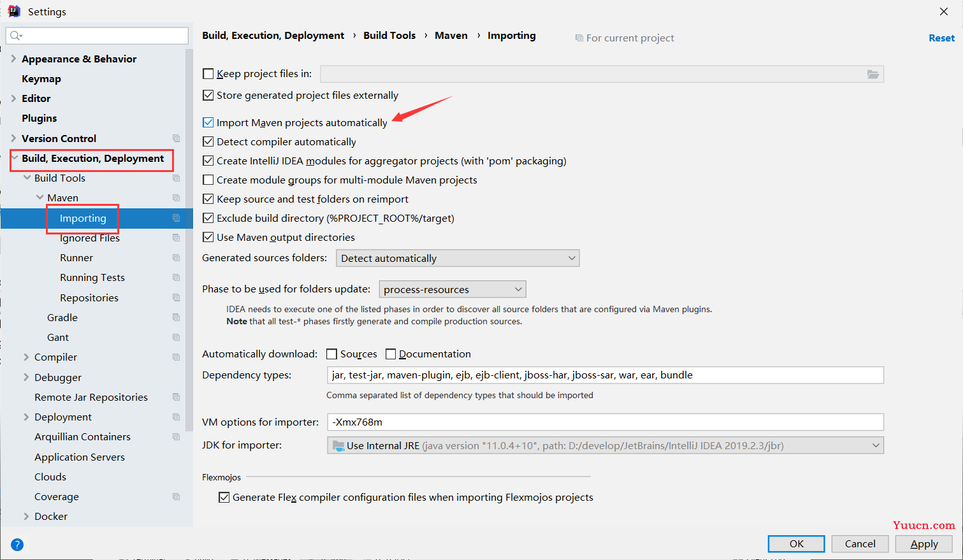Click the project-level icon beside Deployment

coord(176,417)
